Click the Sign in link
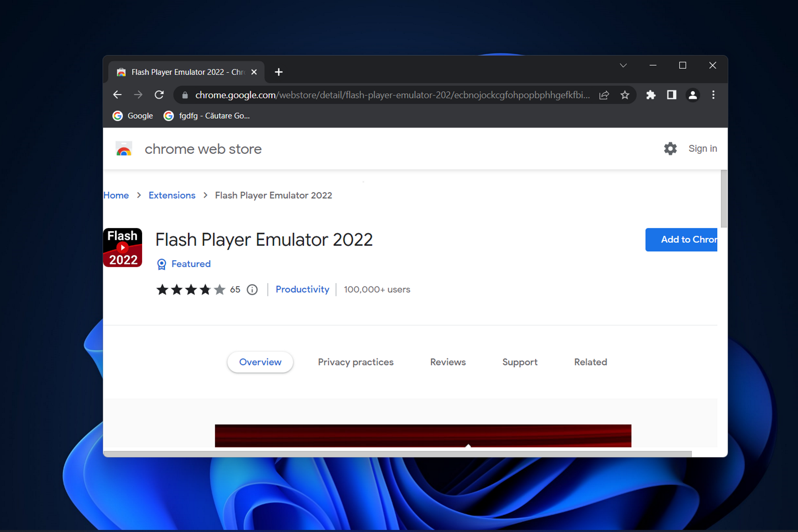 702,148
